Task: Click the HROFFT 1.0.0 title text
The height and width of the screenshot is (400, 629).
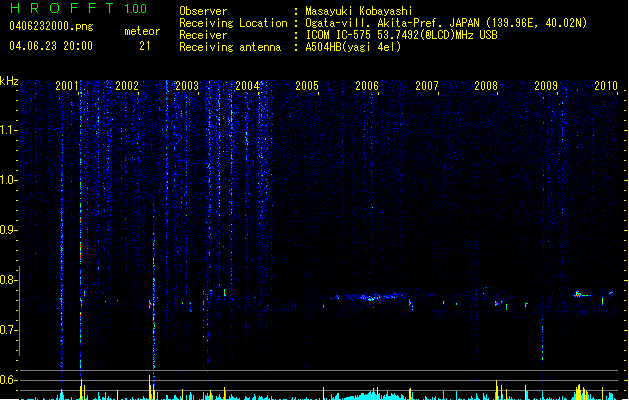Action: (79, 8)
